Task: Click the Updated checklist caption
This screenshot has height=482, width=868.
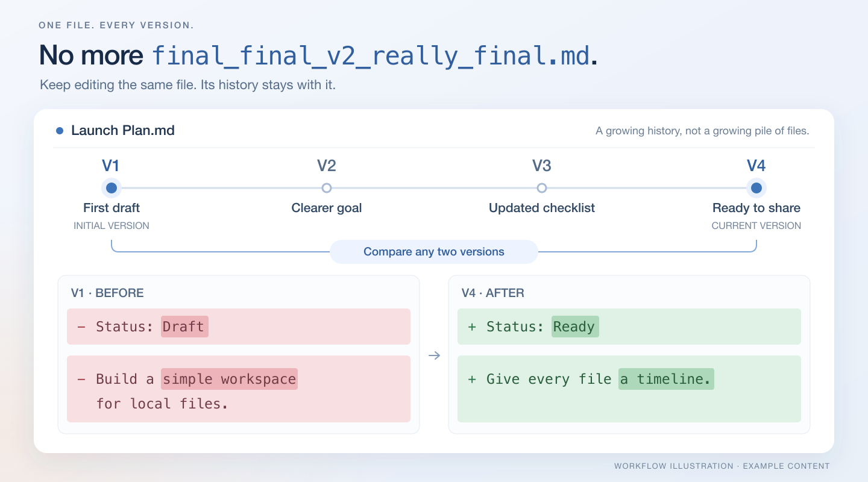Action: coord(542,208)
